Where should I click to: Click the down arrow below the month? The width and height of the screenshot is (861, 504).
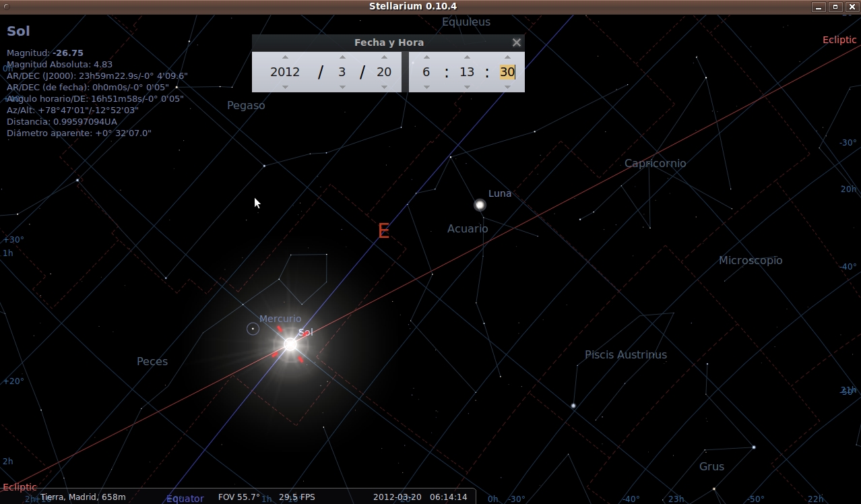[342, 87]
